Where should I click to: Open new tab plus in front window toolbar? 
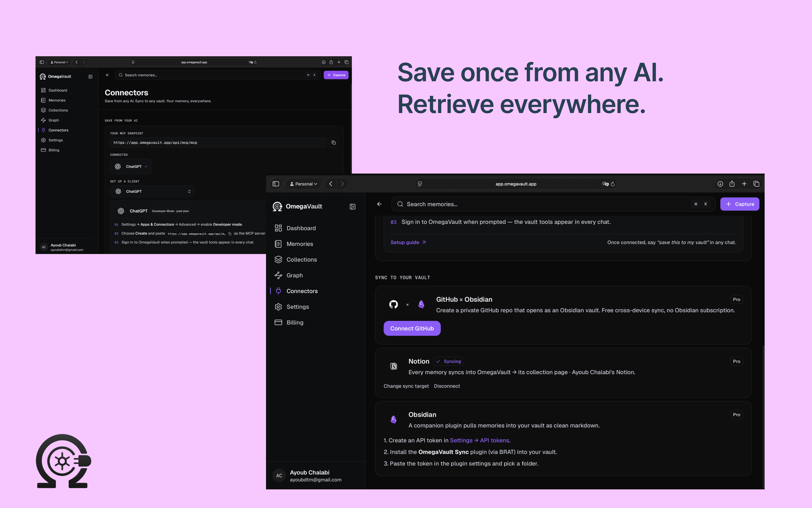click(x=744, y=184)
